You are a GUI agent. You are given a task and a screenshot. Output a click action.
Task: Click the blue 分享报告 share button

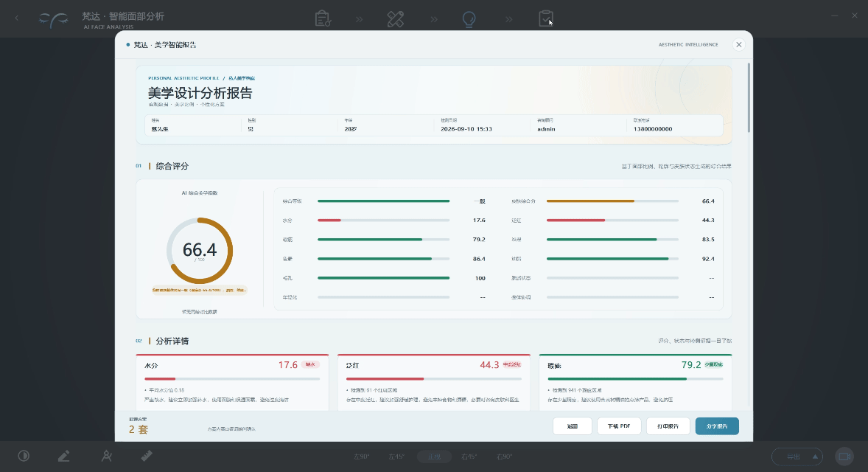(717, 426)
